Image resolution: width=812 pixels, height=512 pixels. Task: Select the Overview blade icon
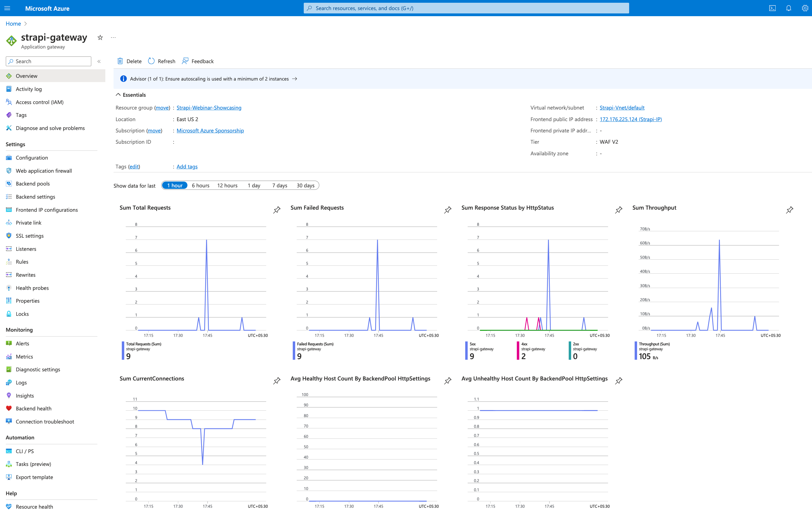9,76
